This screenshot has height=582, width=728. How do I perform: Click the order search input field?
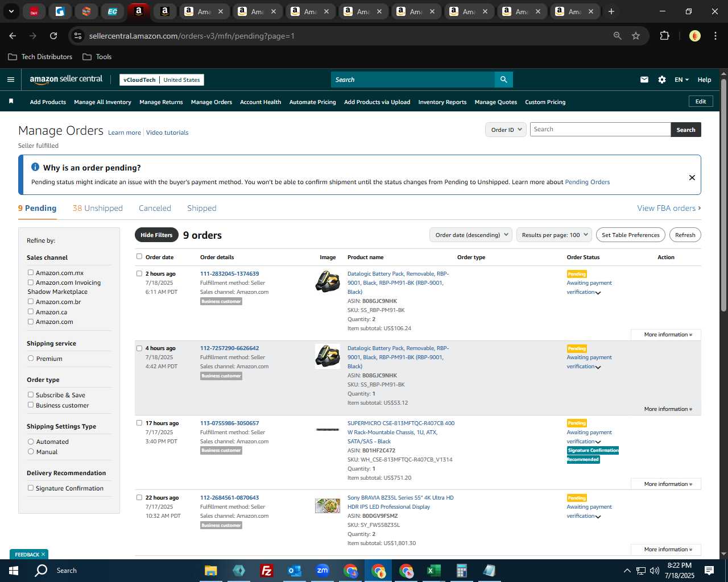coord(600,130)
